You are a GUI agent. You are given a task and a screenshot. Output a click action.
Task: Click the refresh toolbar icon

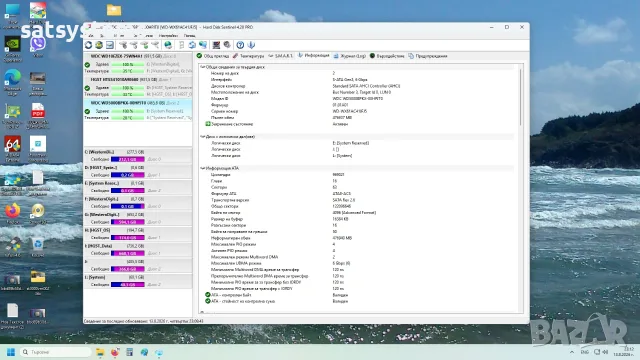(x=88, y=45)
